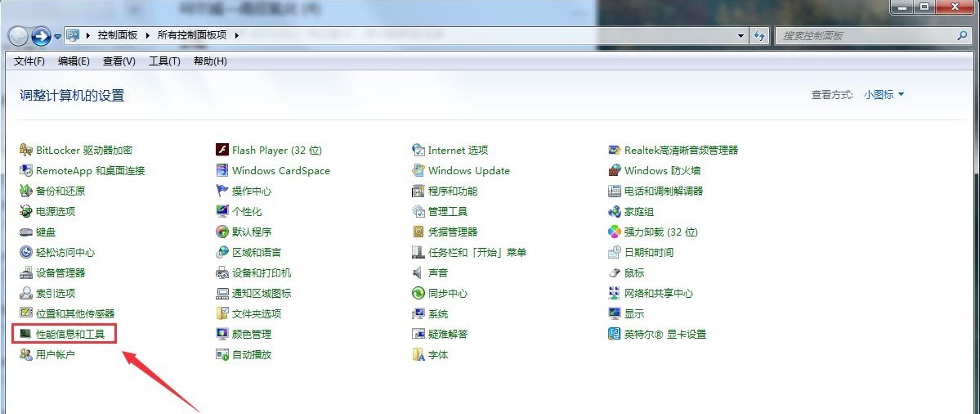Open the 工具(T) menu
This screenshot has height=414, width=980.
(164, 61)
